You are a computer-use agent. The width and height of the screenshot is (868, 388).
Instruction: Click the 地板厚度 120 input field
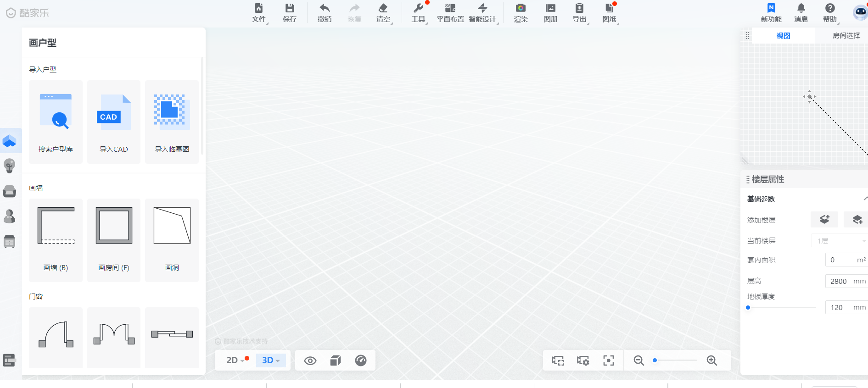pyautogui.click(x=846, y=307)
